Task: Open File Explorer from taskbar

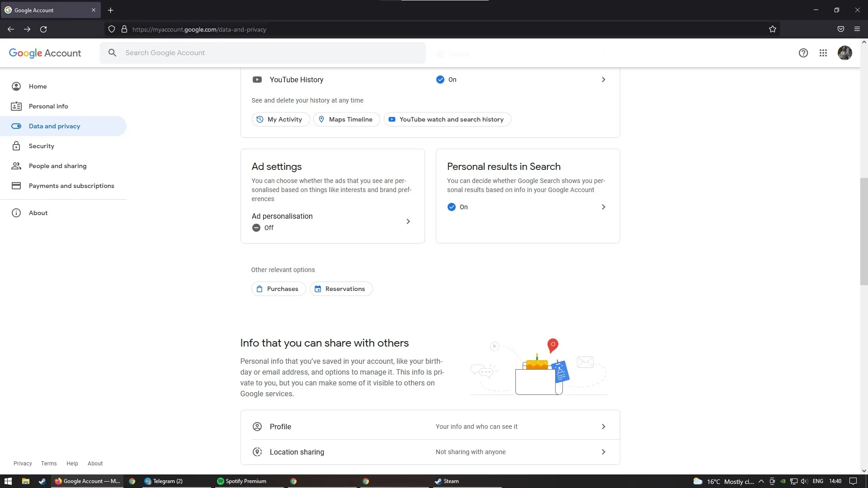Action: pos(25,481)
